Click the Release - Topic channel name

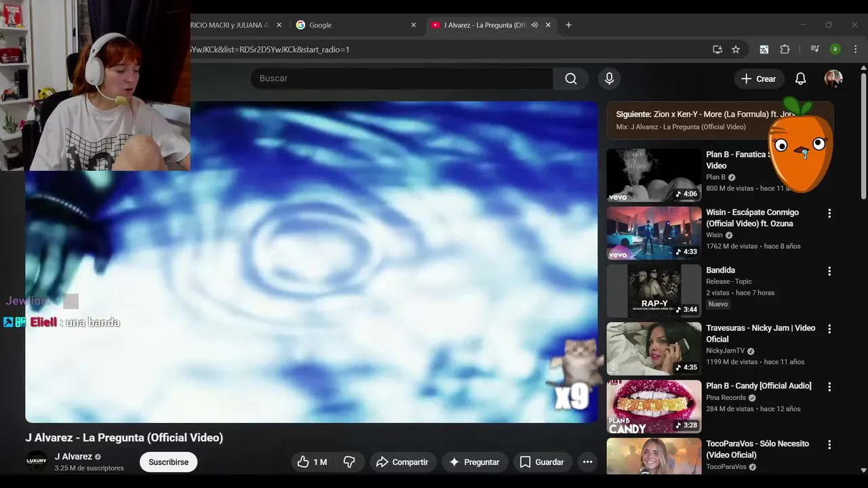pyautogui.click(x=728, y=281)
